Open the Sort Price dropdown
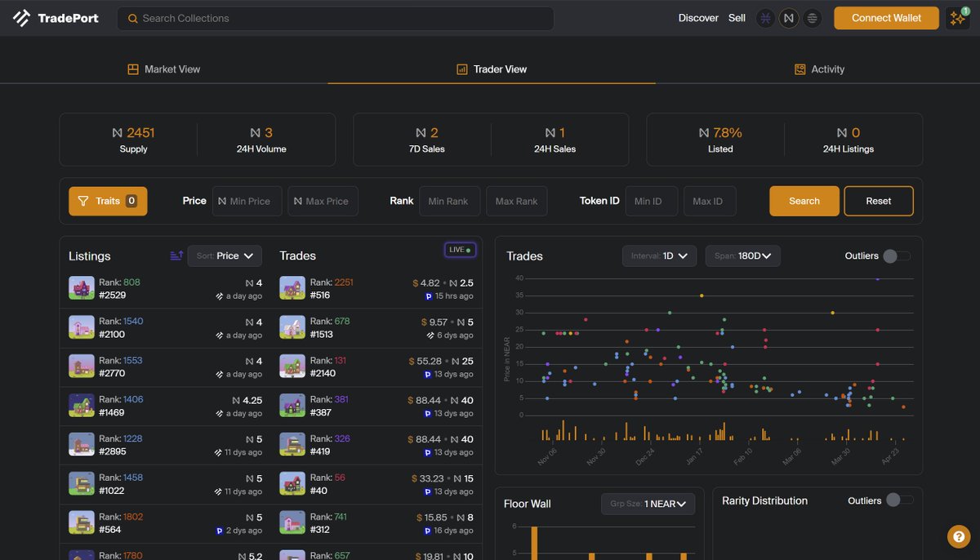This screenshot has width=980, height=560. (x=224, y=256)
